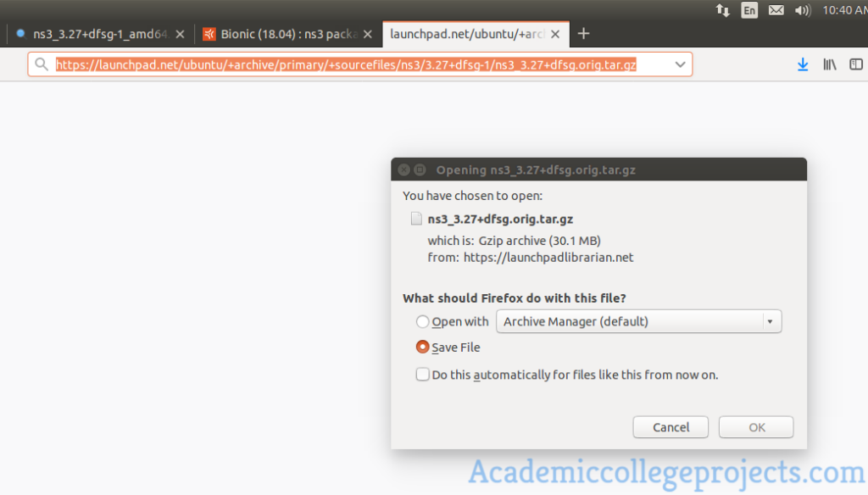The height and width of the screenshot is (495, 868).
Task: Open the mail envelope indicator
Action: pos(776,10)
